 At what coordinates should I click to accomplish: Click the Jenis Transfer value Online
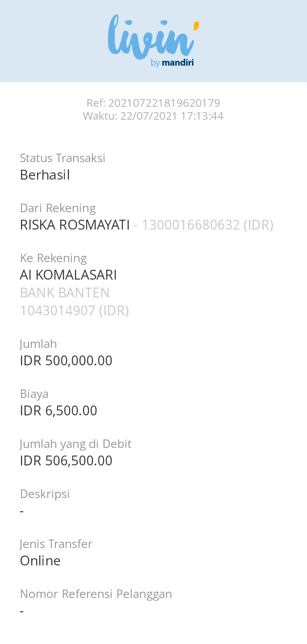coord(40,561)
